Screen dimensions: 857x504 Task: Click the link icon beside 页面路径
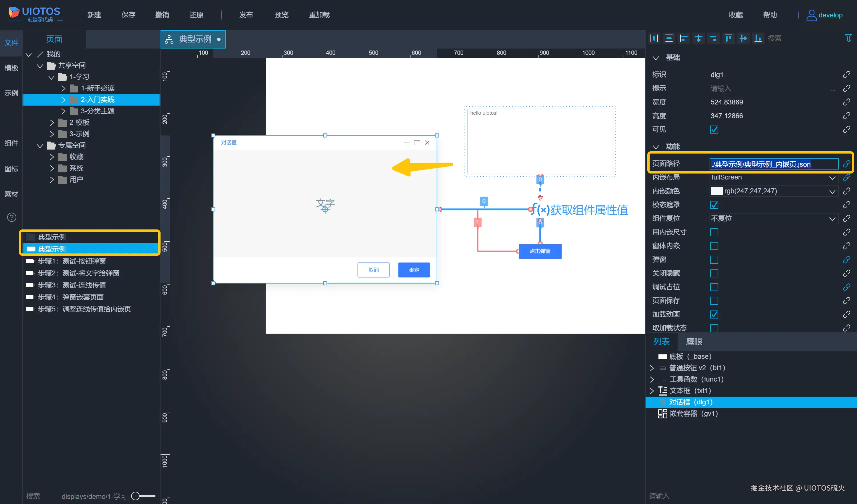click(x=846, y=164)
